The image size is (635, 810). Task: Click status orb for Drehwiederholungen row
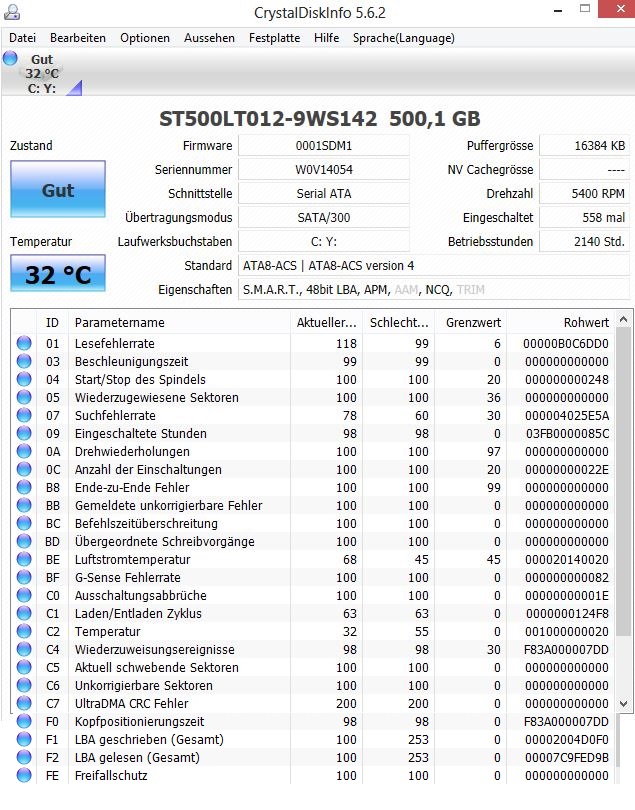pyautogui.click(x=24, y=451)
